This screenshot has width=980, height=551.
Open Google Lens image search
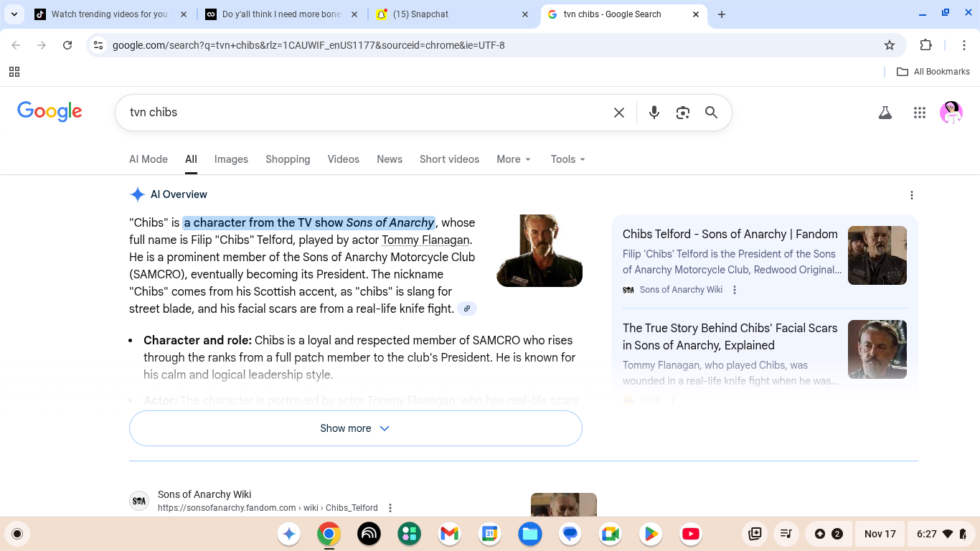tap(682, 113)
